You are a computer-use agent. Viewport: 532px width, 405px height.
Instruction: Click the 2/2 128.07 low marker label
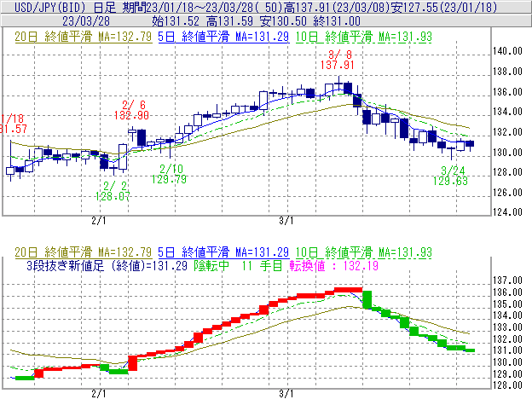click(113, 191)
